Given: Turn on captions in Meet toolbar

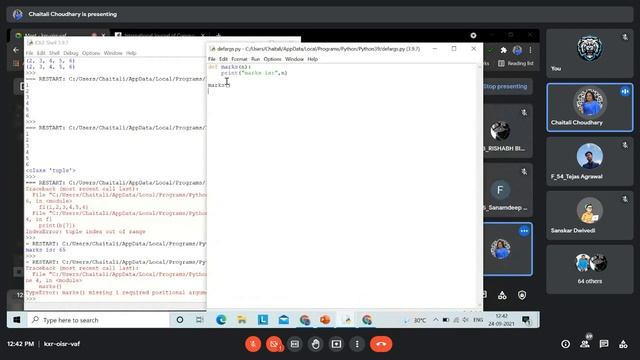Looking at the screenshot, I should pos(295,344).
